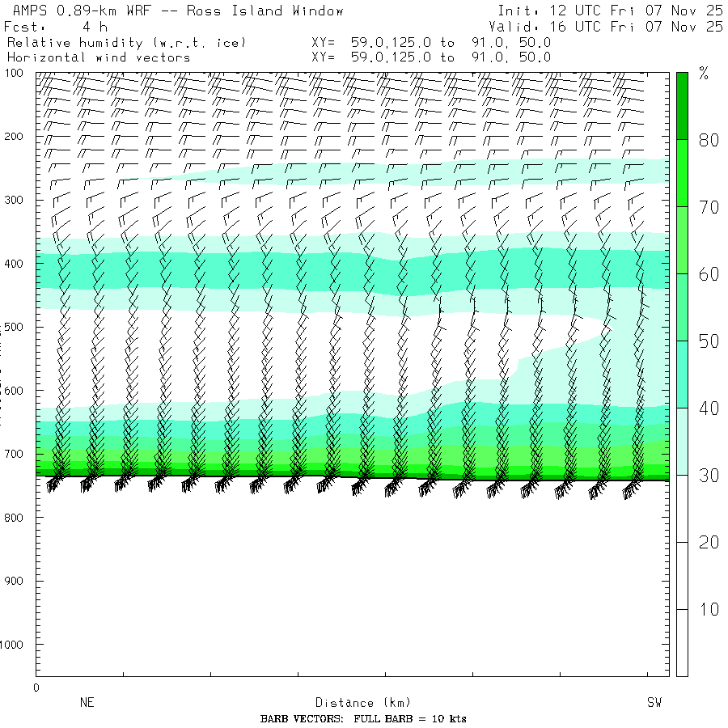The width and height of the screenshot is (728, 728).
Task: Click the 400 pressure axis label
Action: 14,264
